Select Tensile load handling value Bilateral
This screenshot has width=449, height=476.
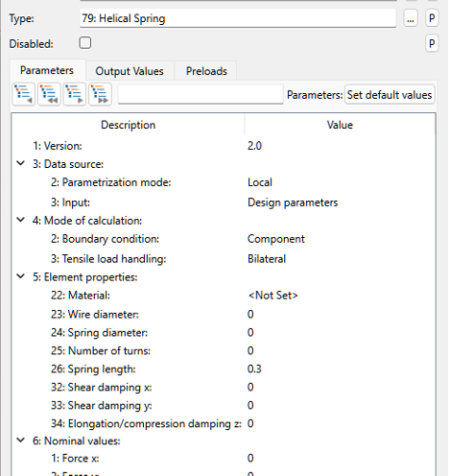267,259
